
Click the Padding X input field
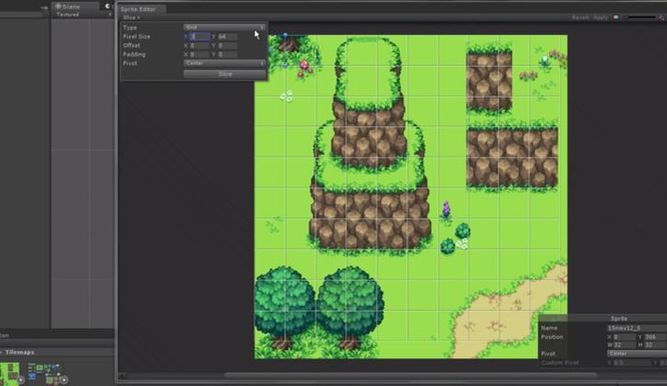(200, 54)
